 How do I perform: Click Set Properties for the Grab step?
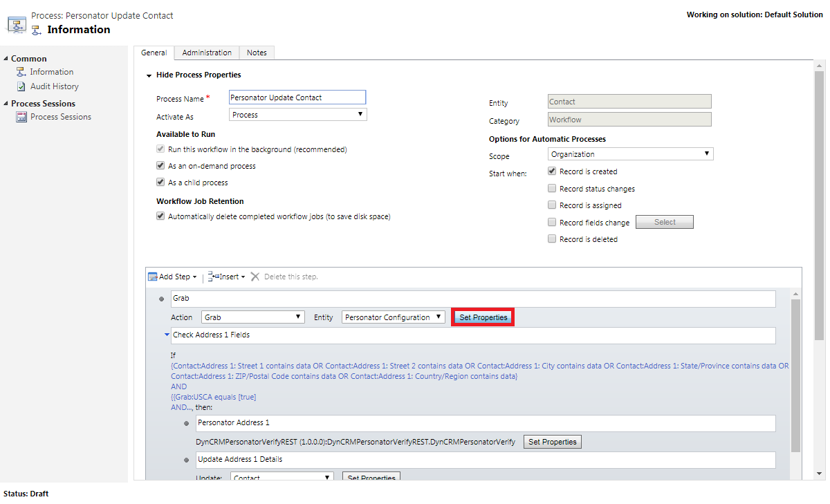[483, 317]
